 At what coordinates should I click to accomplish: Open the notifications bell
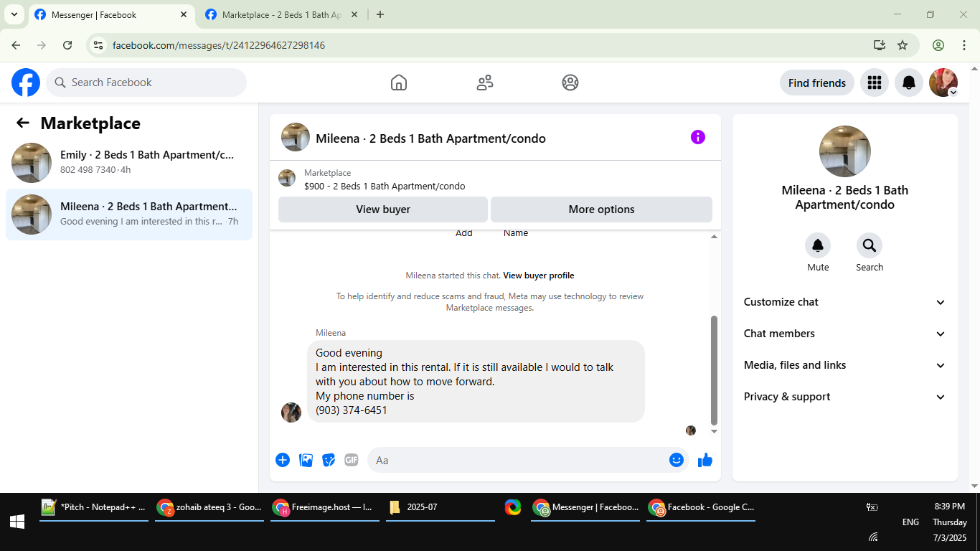(x=909, y=83)
